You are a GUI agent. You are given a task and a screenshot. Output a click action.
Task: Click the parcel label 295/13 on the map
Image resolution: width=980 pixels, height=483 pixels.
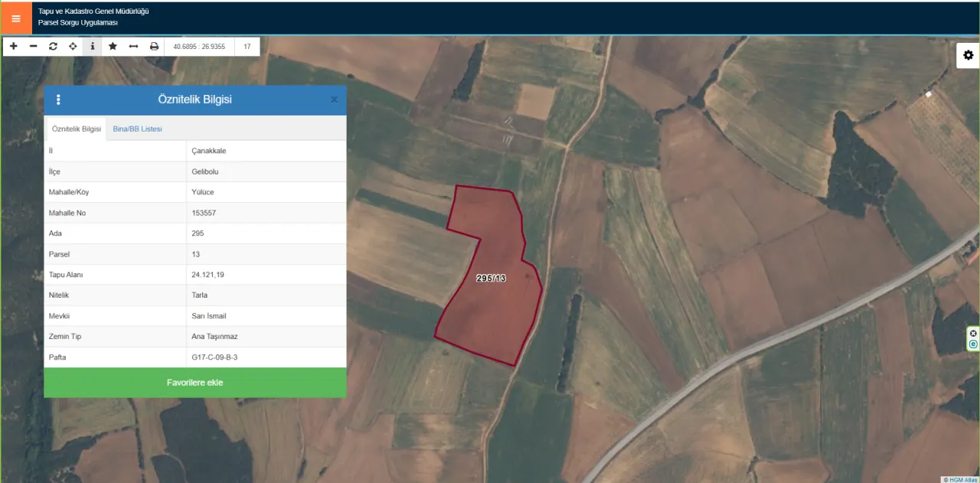(491, 279)
